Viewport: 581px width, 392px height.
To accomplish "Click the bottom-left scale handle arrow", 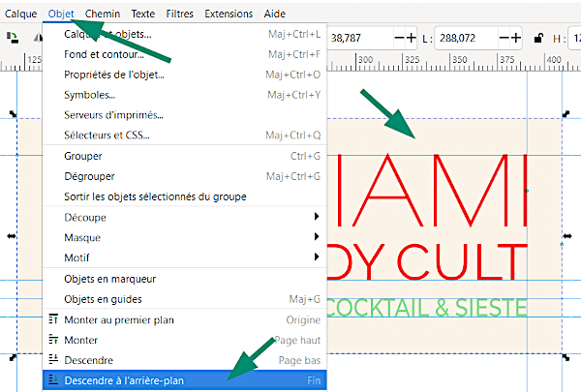I will coord(13,357).
